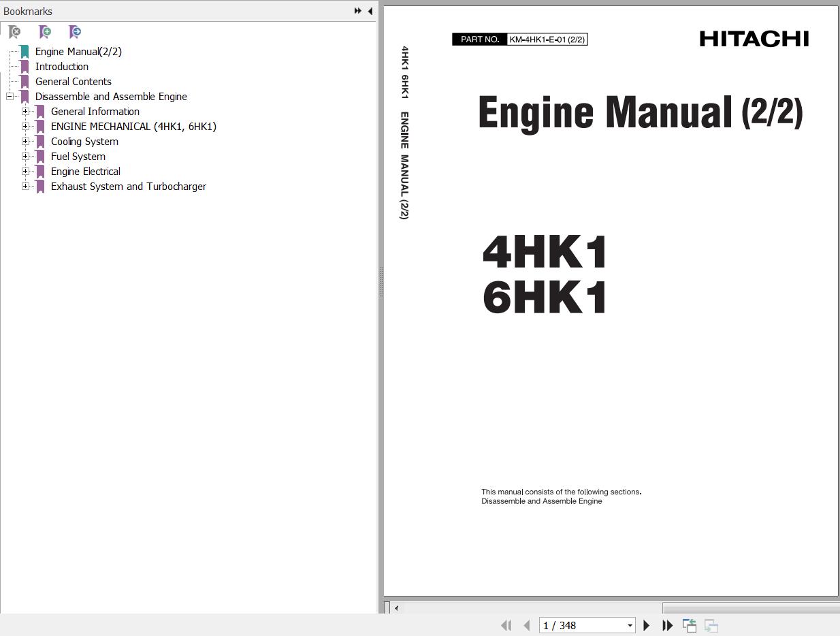
Task: Open the Introduction bookmark
Action: [62, 67]
